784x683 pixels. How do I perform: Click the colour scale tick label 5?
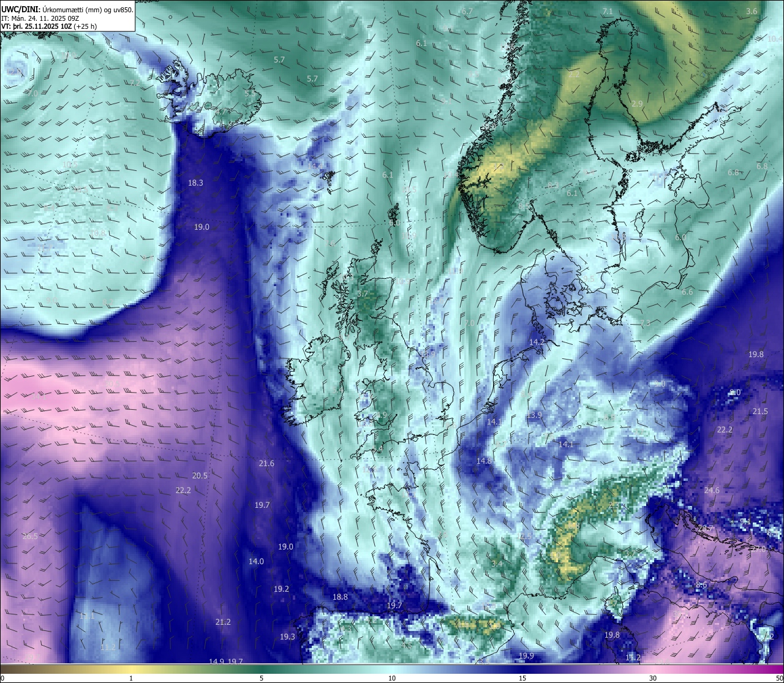tap(262, 678)
